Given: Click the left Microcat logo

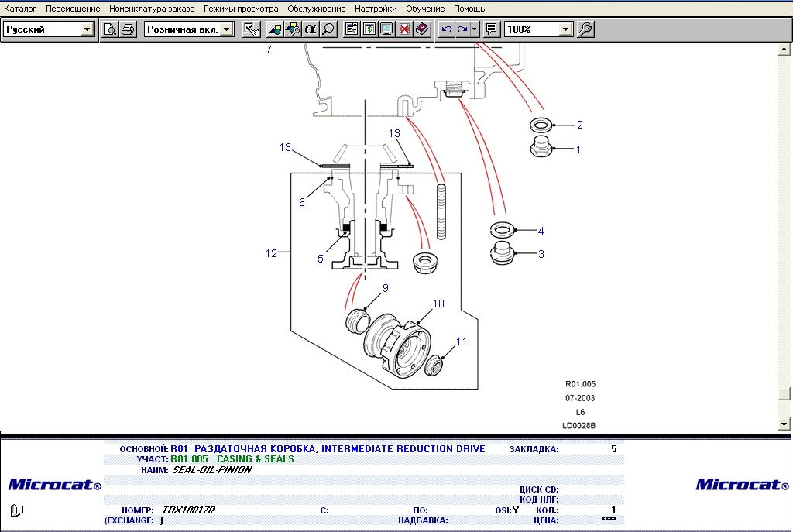Looking at the screenshot, I should click(55, 485).
